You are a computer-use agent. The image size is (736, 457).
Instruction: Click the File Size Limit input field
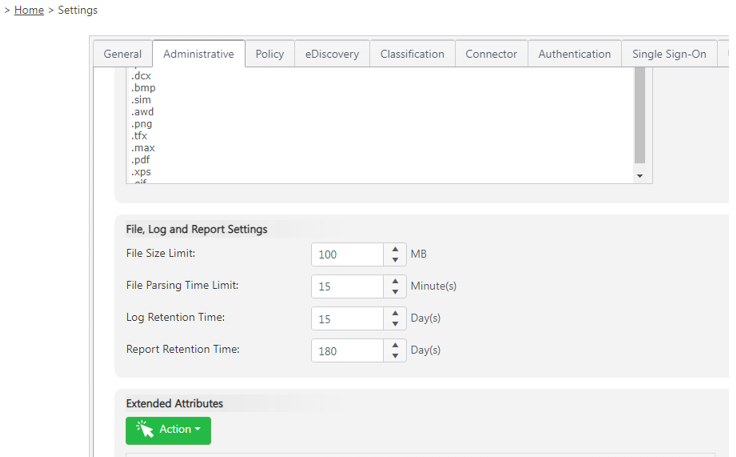coord(347,255)
